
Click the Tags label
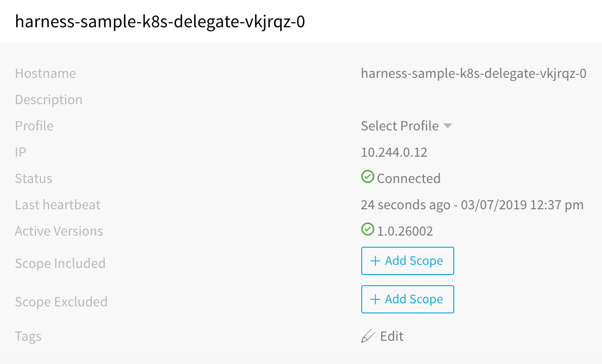point(28,336)
